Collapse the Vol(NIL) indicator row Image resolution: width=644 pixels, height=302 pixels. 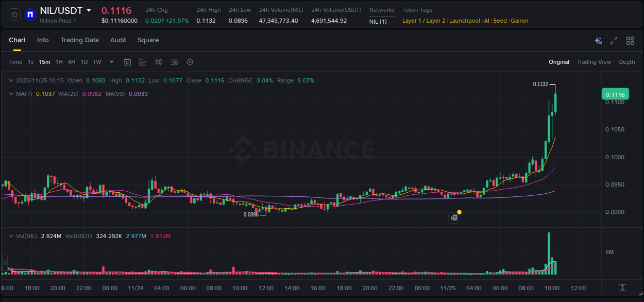tap(11, 235)
